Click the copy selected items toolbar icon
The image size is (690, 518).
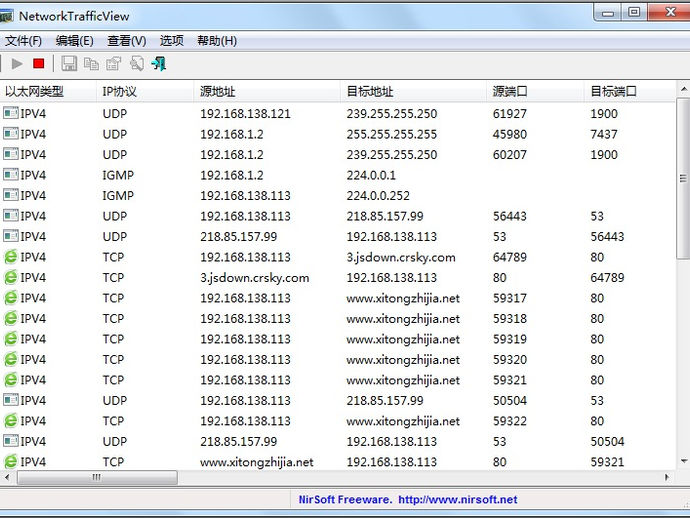click(91, 64)
